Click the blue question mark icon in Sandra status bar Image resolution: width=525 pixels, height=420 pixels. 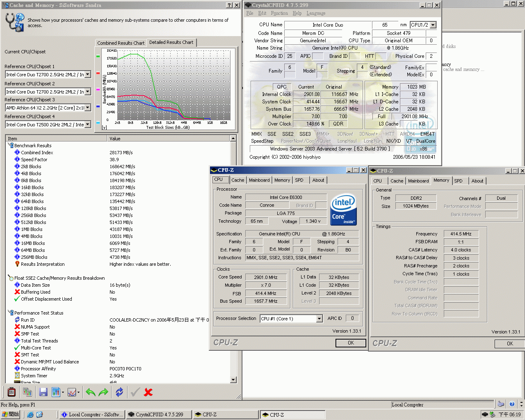(x=512, y=404)
